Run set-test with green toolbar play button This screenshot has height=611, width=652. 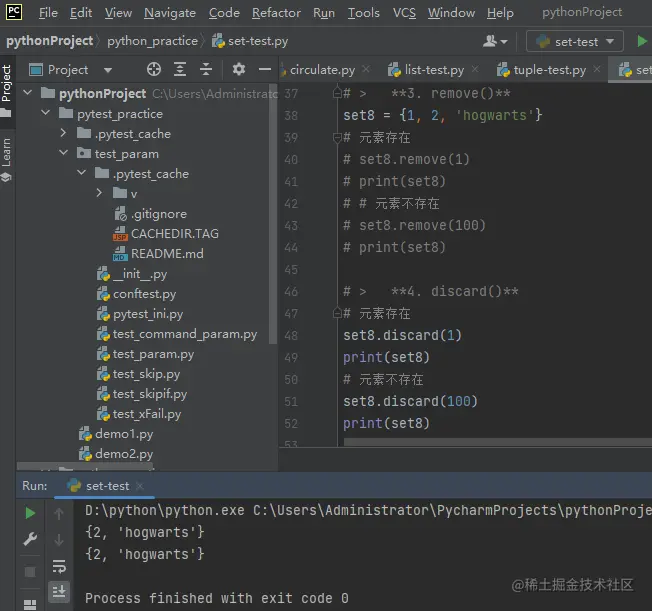tap(642, 41)
